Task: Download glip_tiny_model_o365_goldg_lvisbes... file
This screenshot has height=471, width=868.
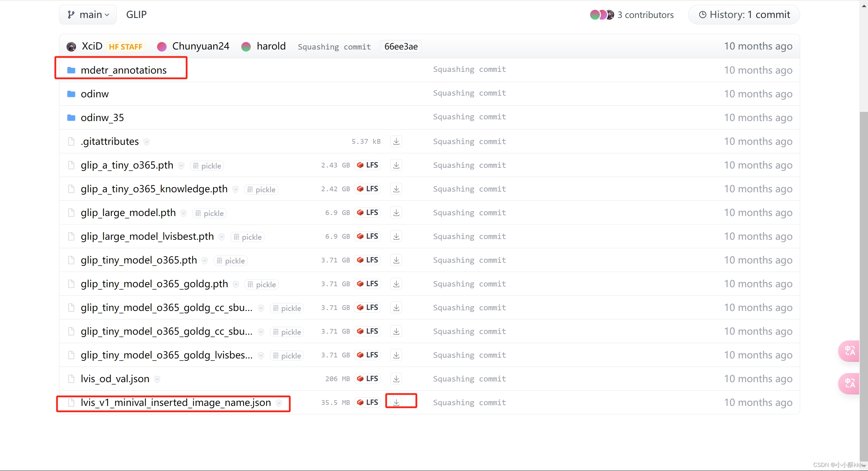Action: click(396, 355)
